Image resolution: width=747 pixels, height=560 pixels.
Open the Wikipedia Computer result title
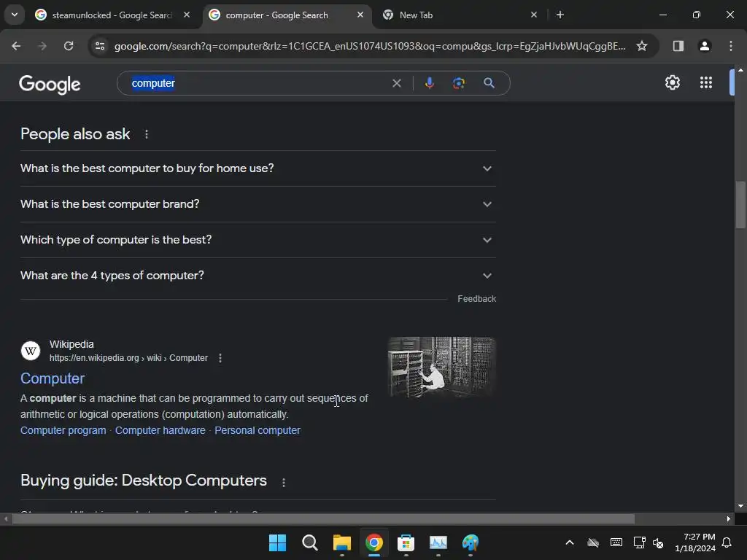point(53,378)
